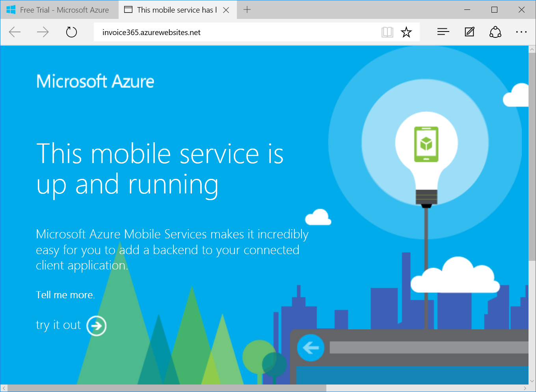Open the Tell me more link
The image size is (536, 392).
pos(65,295)
